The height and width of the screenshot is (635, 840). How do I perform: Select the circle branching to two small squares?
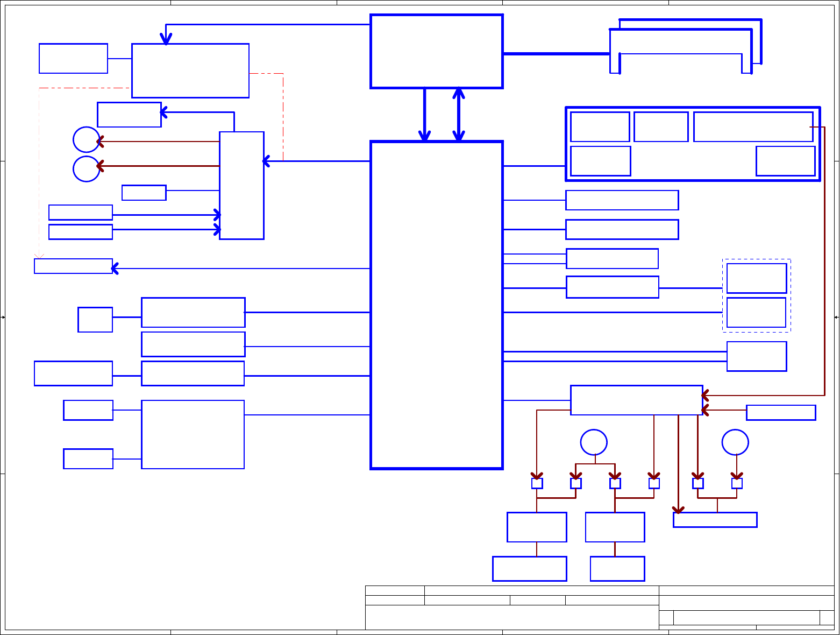click(594, 442)
